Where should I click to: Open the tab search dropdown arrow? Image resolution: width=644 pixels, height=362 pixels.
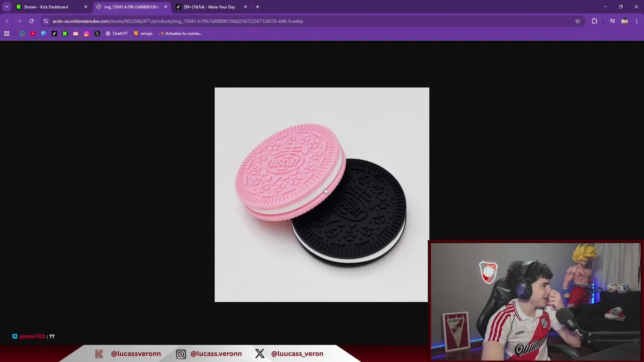[7, 7]
